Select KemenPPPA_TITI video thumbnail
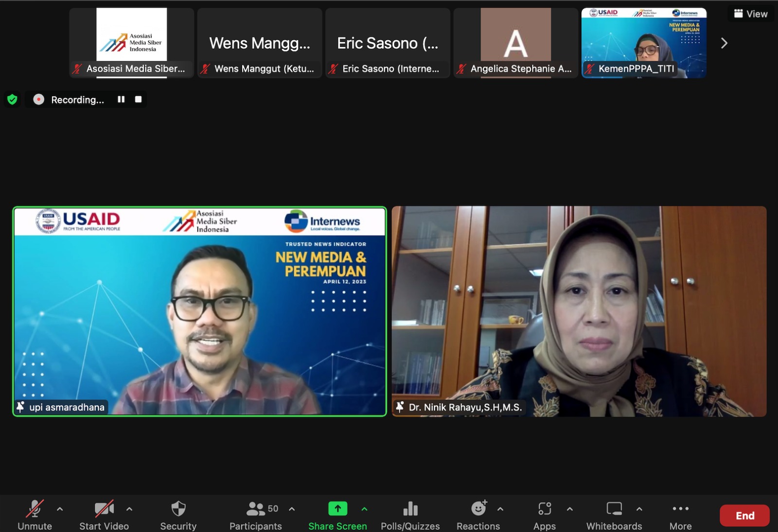 tap(644, 43)
